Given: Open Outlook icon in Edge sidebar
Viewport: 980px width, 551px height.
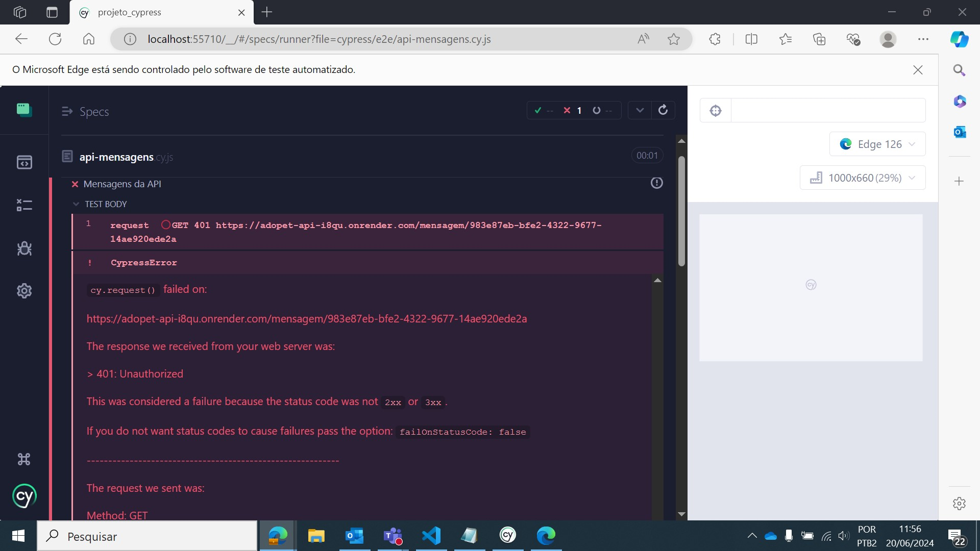Looking at the screenshot, I should (x=960, y=132).
